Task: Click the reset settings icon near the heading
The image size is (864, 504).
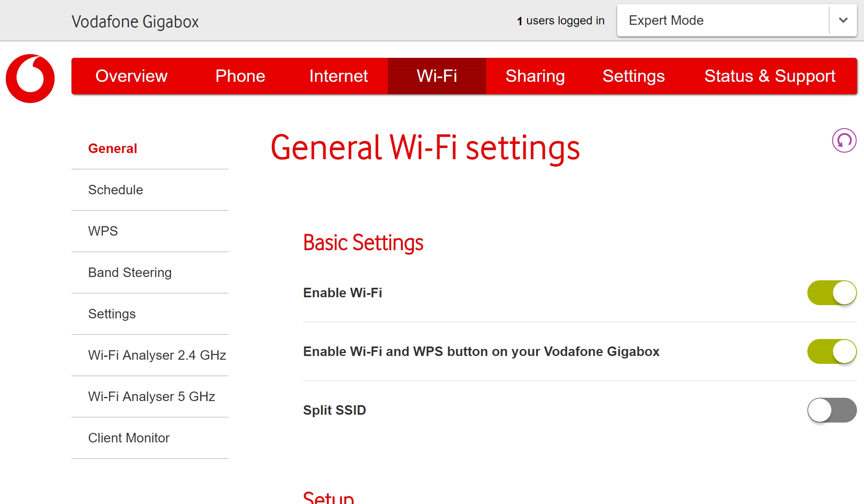Action: coord(844,141)
